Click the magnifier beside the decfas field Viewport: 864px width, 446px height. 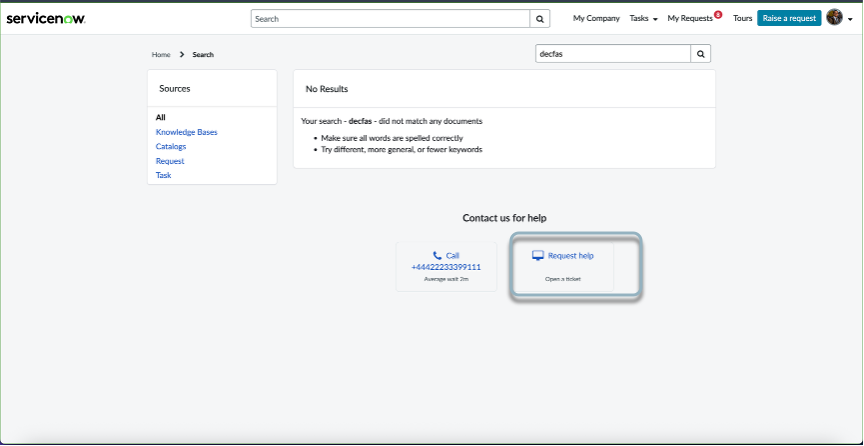click(701, 54)
